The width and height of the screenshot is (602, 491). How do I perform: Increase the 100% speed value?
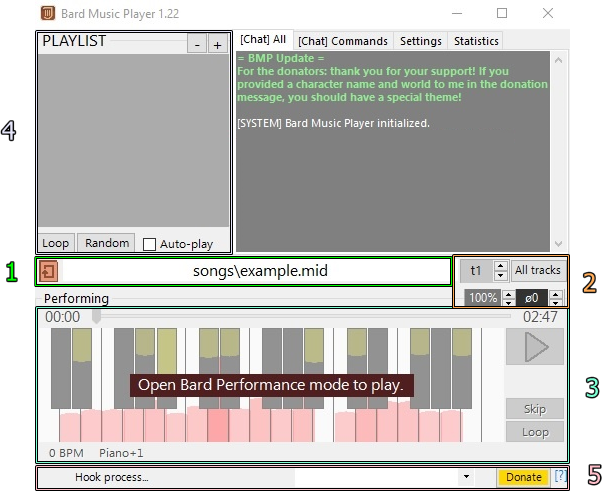click(508, 294)
